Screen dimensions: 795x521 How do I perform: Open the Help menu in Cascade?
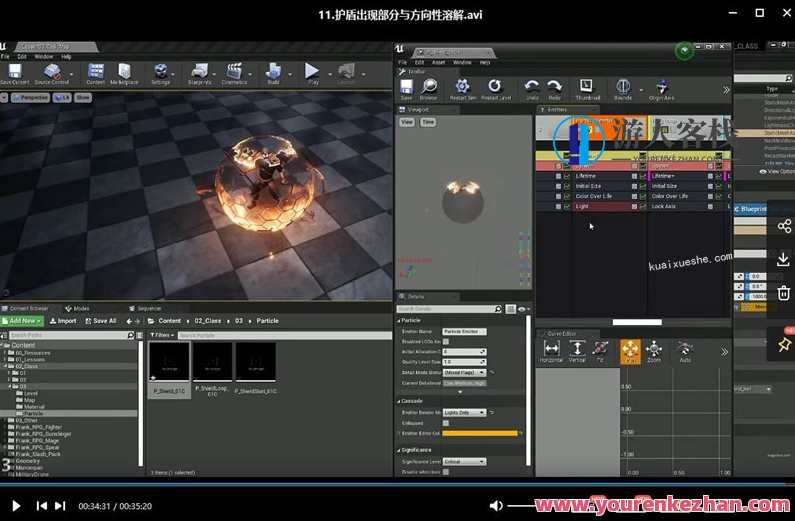pyautogui.click(x=485, y=62)
